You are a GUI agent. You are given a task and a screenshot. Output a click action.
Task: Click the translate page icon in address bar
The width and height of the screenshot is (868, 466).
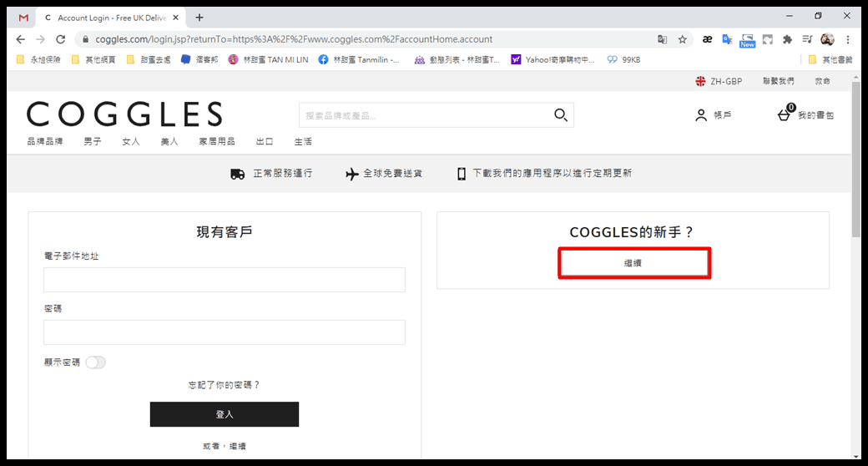[x=662, y=39]
